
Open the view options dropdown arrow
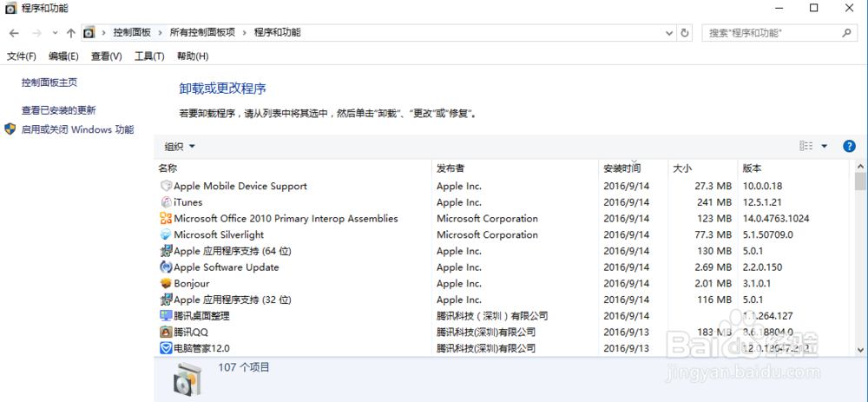(x=825, y=146)
